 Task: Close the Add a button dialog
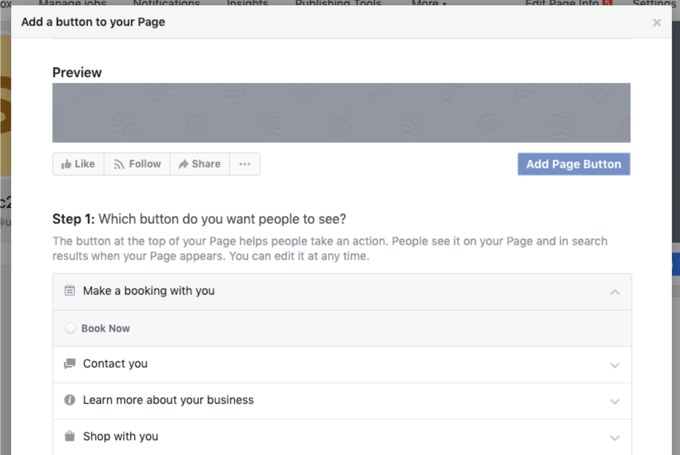[657, 22]
